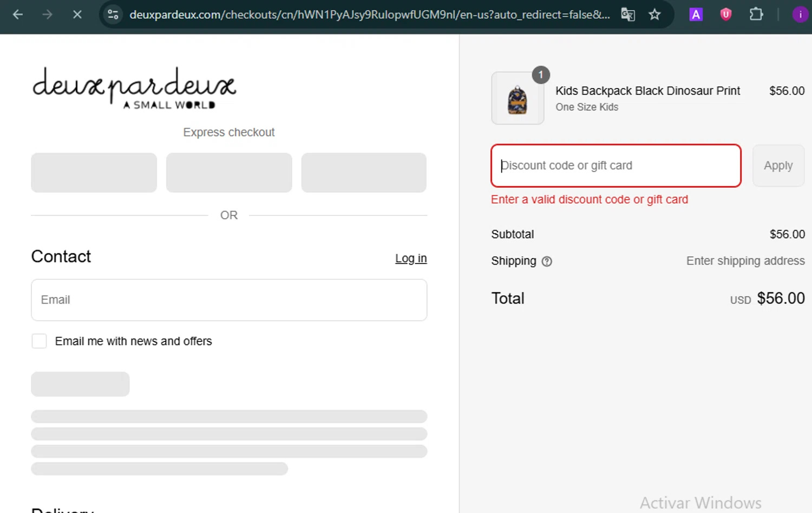Image resolution: width=812 pixels, height=513 pixels.
Task: Select the checkout URL in address bar
Action: point(370,15)
